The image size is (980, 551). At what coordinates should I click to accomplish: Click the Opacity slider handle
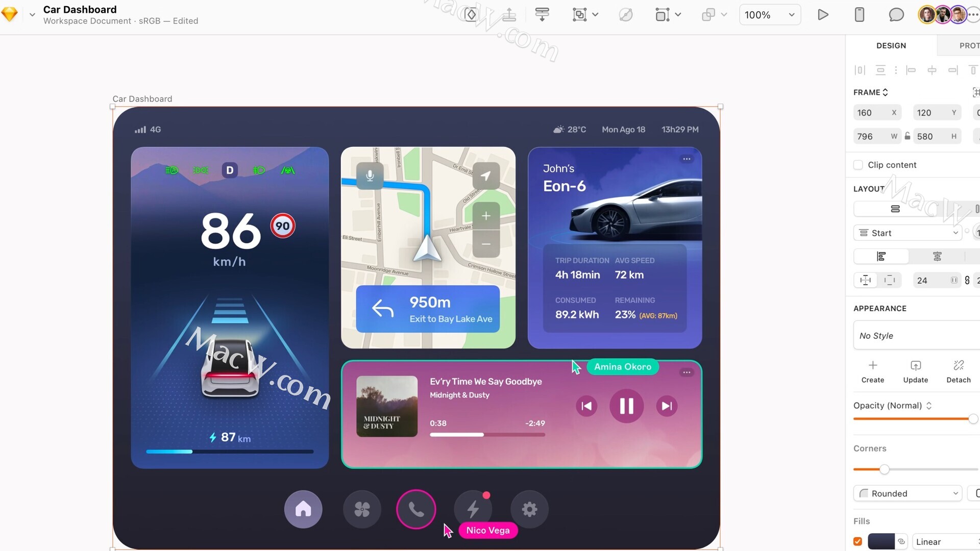tap(973, 419)
